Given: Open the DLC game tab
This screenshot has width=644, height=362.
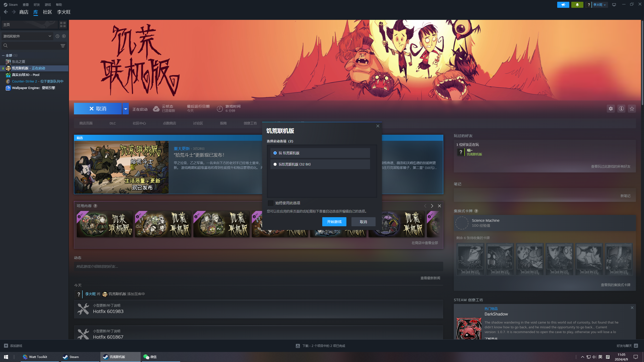Looking at the screenshot, I should click(113, 123).
